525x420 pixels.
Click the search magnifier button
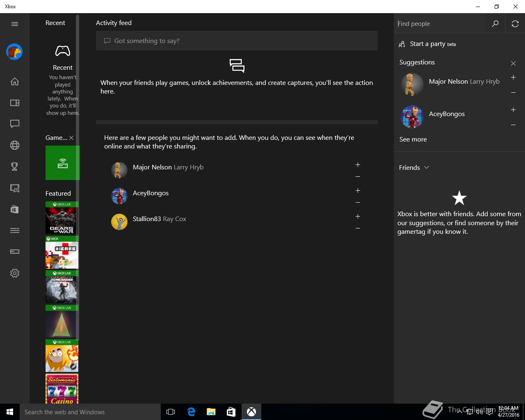point(495,24)
